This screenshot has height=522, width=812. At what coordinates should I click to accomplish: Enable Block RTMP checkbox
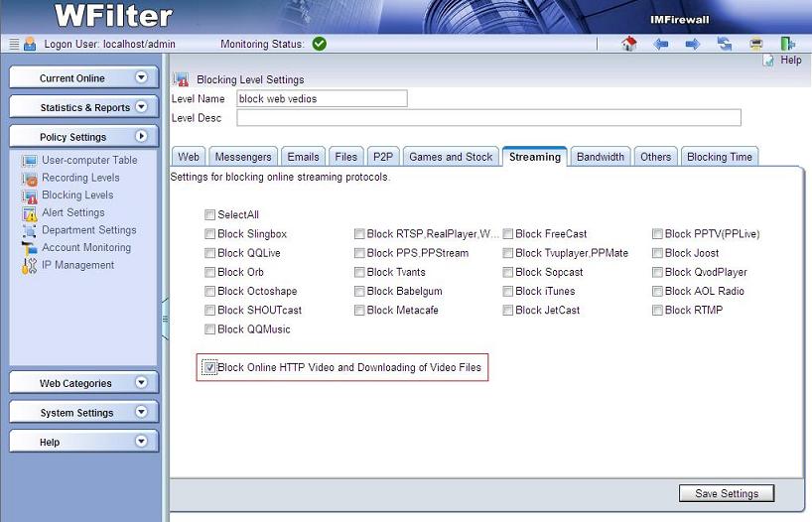tap(658, 311)
